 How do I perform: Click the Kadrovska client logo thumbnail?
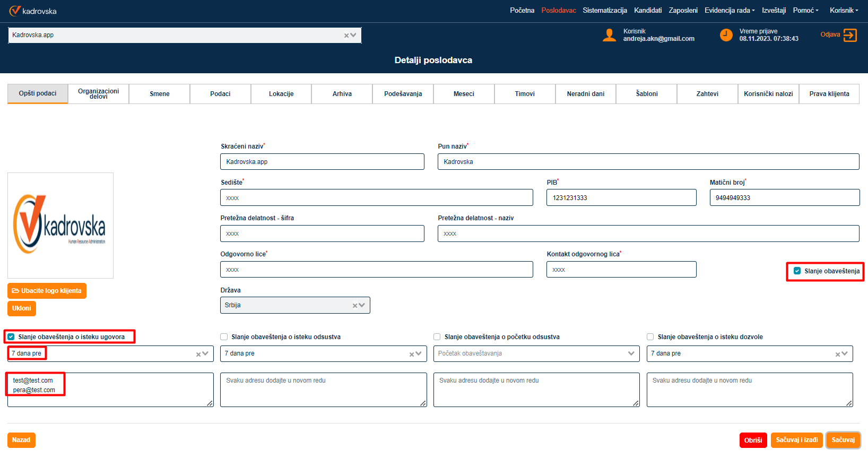pos(60,225)
